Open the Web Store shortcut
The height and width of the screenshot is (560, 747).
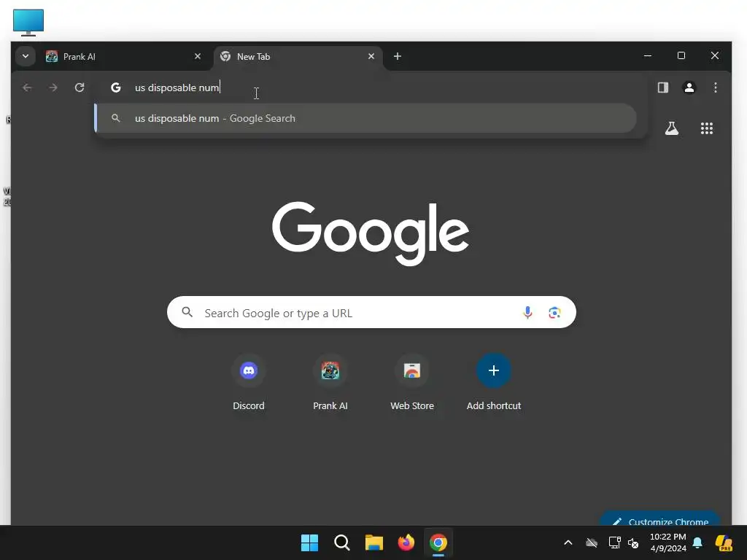pyautogui.click(x=412, y=382)
